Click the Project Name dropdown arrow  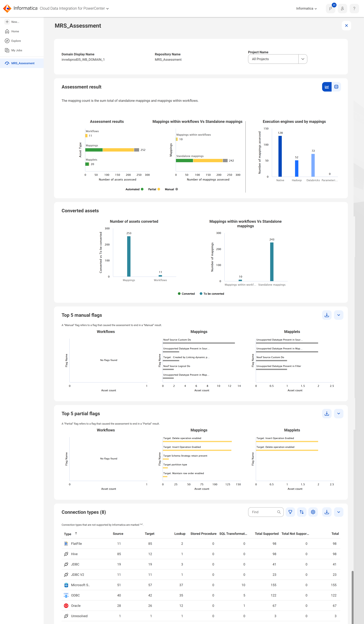303,59
